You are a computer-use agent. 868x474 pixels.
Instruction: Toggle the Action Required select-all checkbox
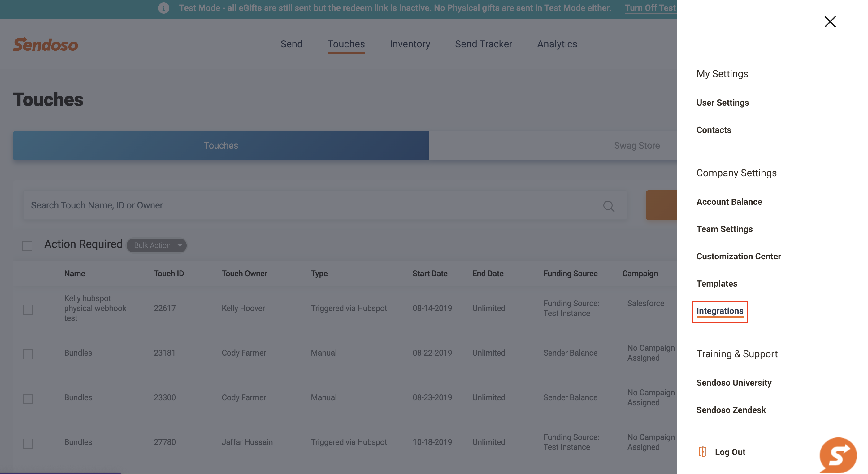pos(27,246)
